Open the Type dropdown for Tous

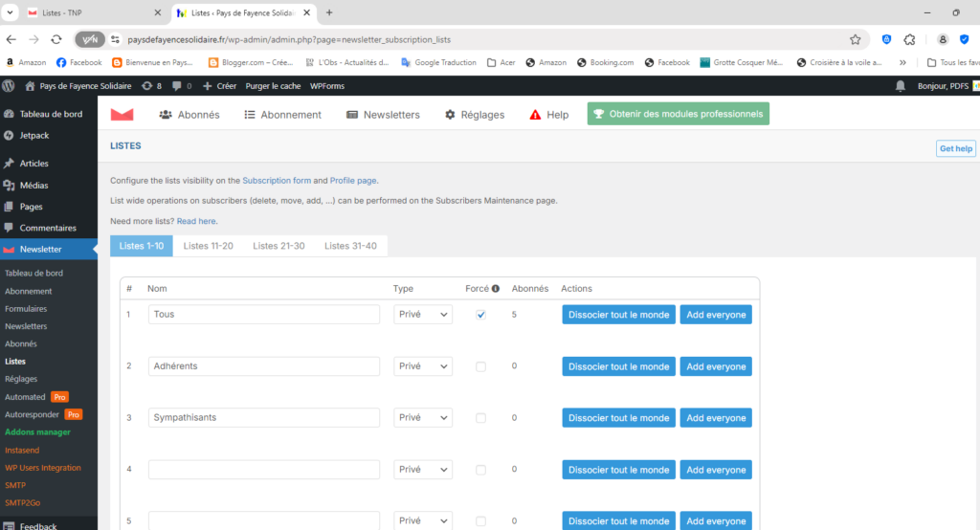point(423,315)
